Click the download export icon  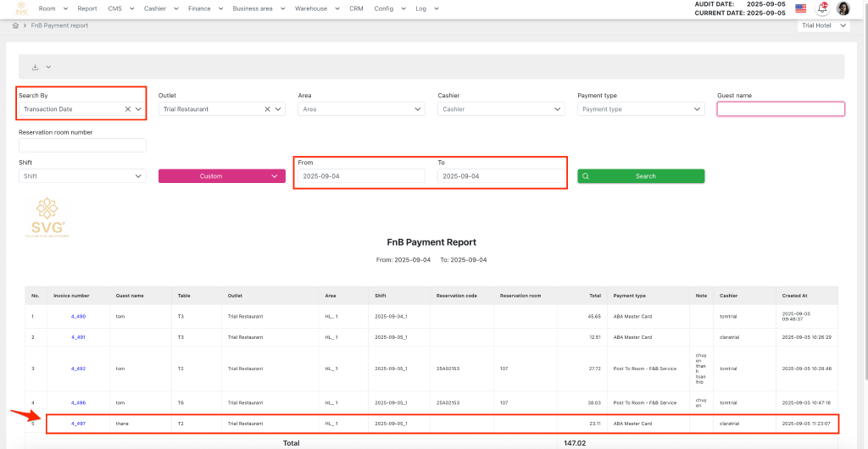[x=35, y=67]
